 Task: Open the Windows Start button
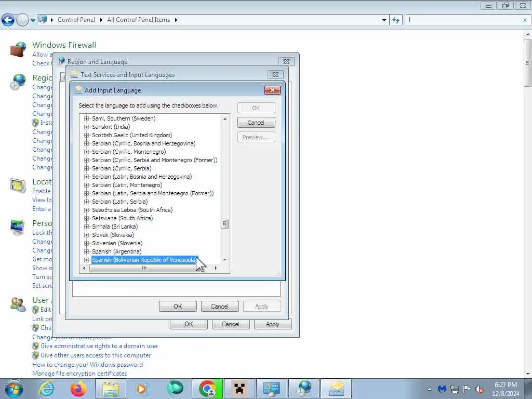[x=14, y=389]
